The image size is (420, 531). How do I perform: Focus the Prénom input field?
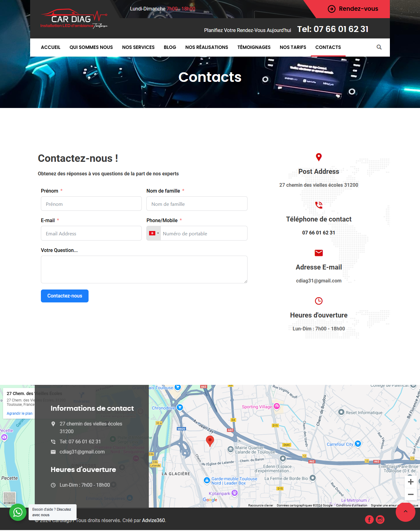click(x=91, y=204)
